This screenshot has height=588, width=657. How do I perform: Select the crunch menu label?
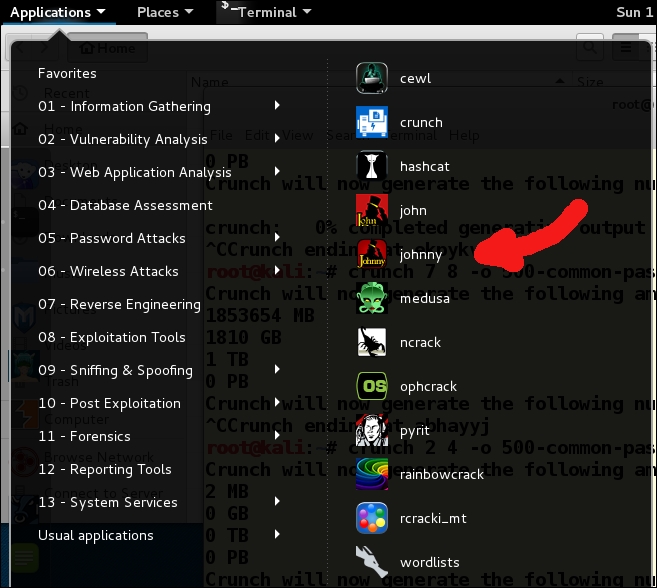point(421,122)
